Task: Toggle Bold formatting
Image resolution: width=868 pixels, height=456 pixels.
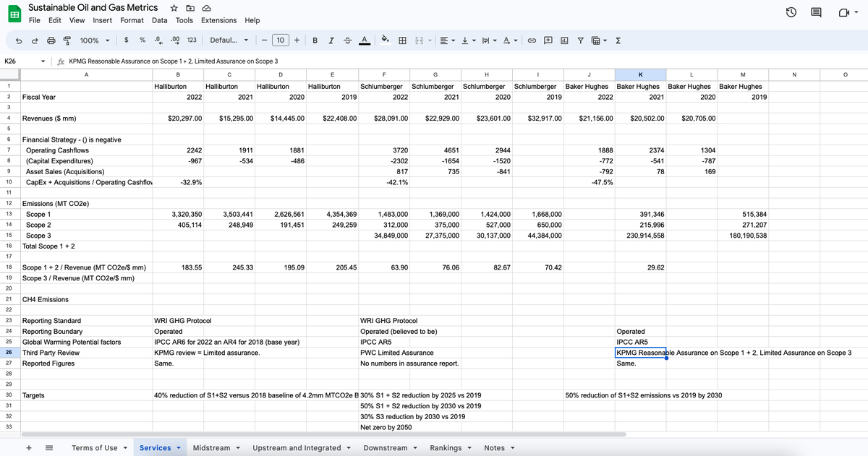Action: [x=315, y=41]
